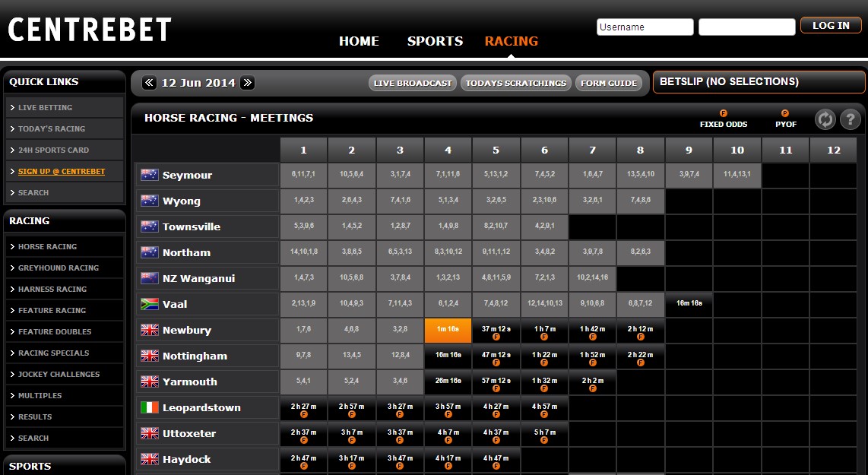The height and width of the screenshot is (475, 868).
Task: Click the Nottingham UK flag icon
Action: (150, 356)
